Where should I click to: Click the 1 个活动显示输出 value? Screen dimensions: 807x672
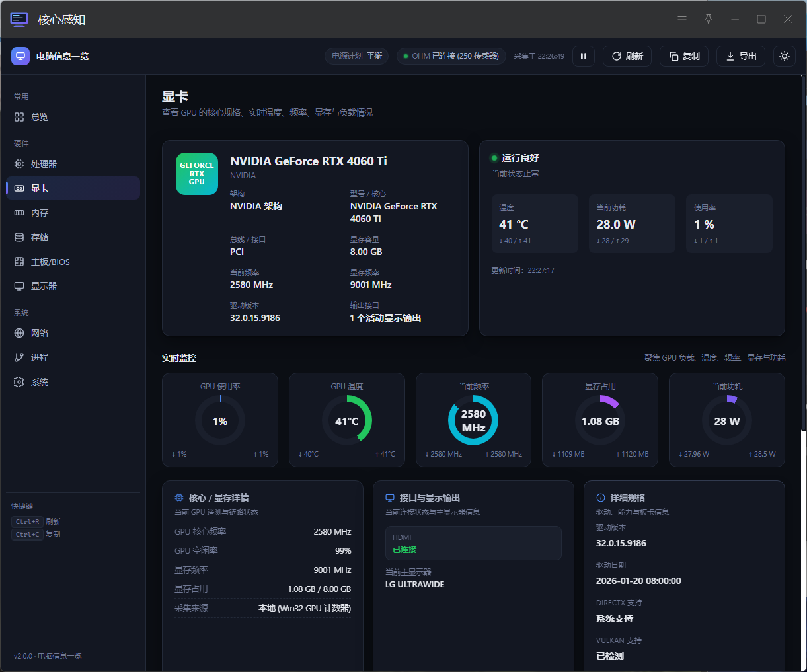[x=385, y=318]
